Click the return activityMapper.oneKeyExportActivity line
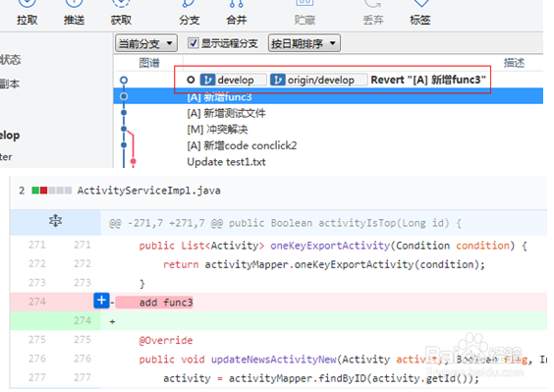Screen dimensions: 554x392 [x=323, y=264]
